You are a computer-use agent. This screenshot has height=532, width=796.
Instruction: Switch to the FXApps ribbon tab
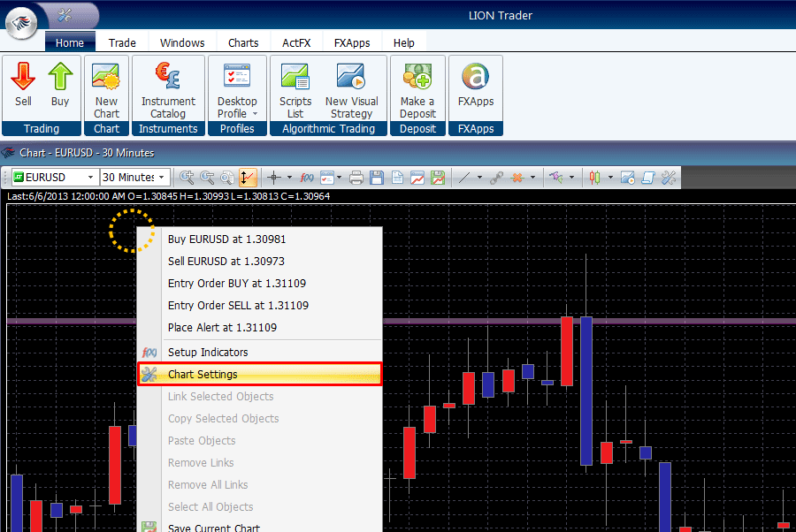click(x=352, y=42)
